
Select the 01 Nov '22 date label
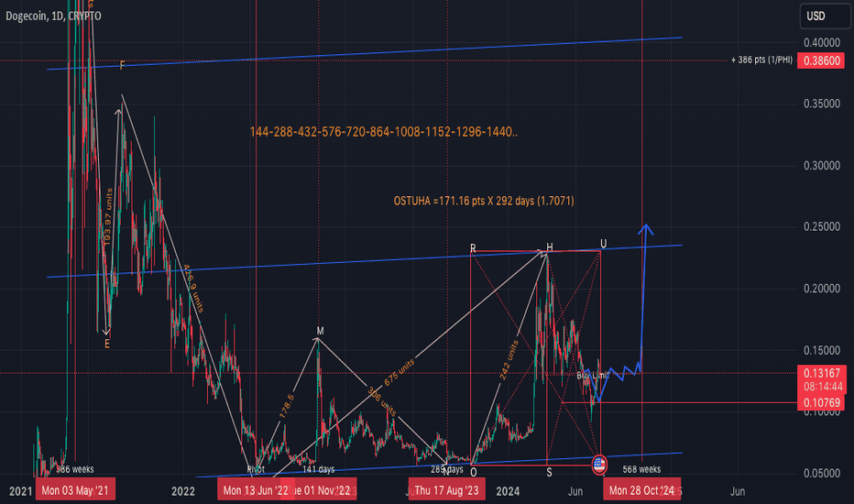coord(322,490)
